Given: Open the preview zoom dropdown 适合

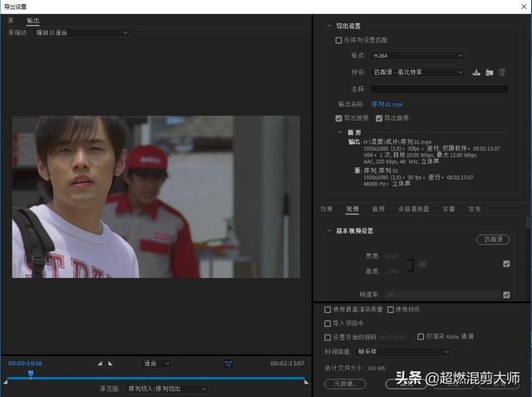Looking at the screenshot, I should point(156,364).
